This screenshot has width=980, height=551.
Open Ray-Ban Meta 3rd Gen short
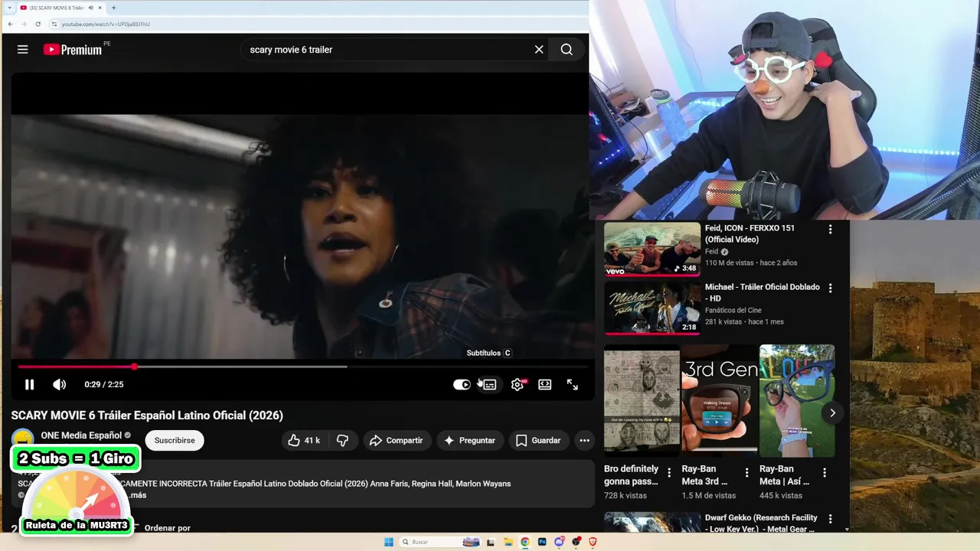click(720, 400)
